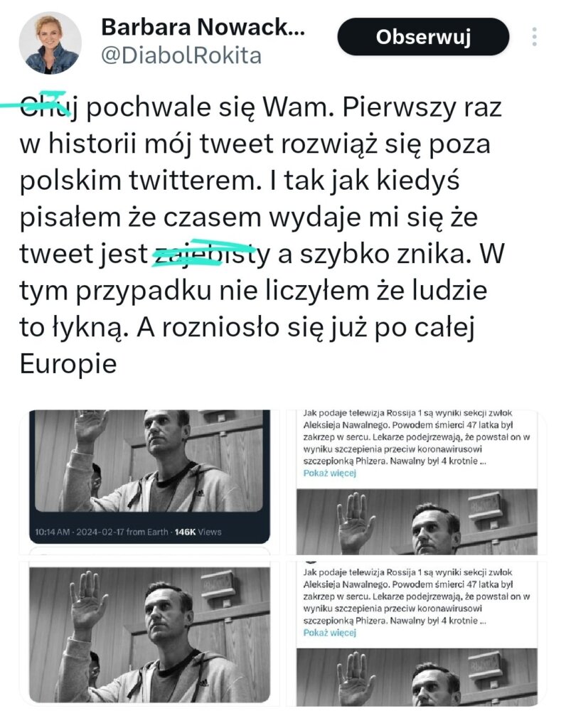The height and width of the screenshot is (728, 566).
Task: Open top-right attached screenshot thumbnail
Action: [x=417, y=481]
